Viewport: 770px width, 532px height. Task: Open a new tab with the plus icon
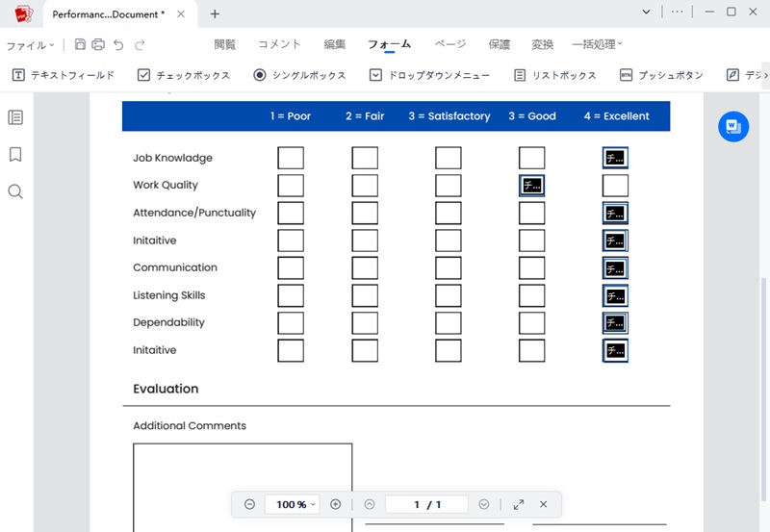215,13
